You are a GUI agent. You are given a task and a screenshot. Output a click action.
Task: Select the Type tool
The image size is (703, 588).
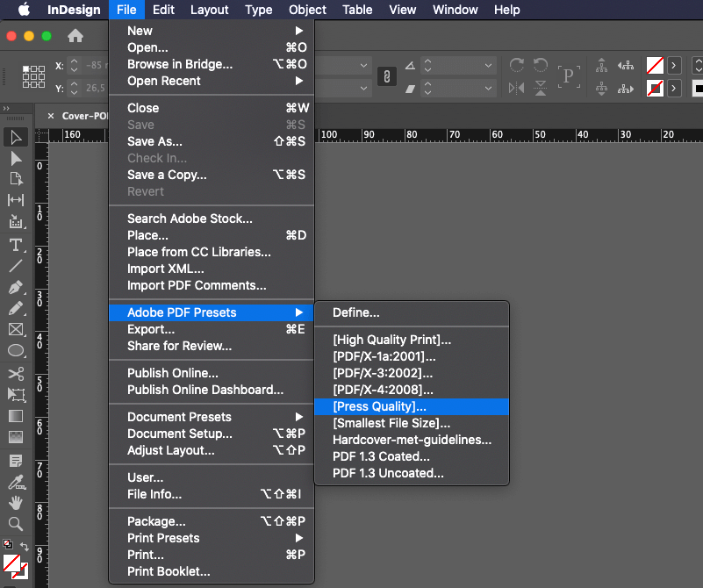[16, 245]
